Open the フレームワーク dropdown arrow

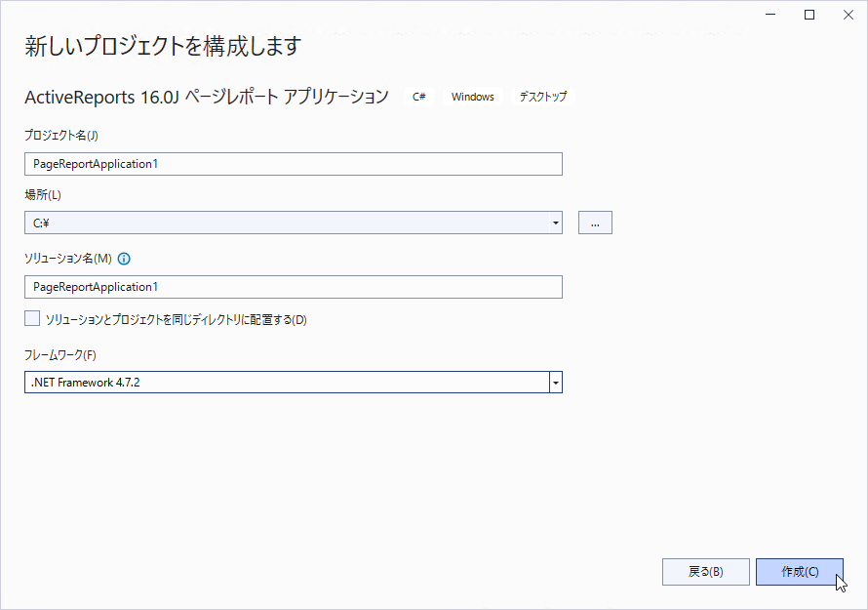556,383
